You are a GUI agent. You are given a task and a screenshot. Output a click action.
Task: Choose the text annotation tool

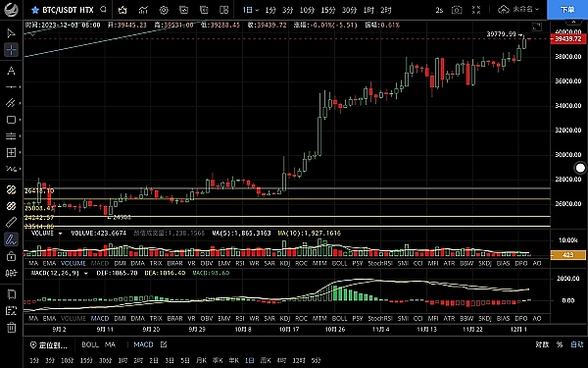click(11, 71)
